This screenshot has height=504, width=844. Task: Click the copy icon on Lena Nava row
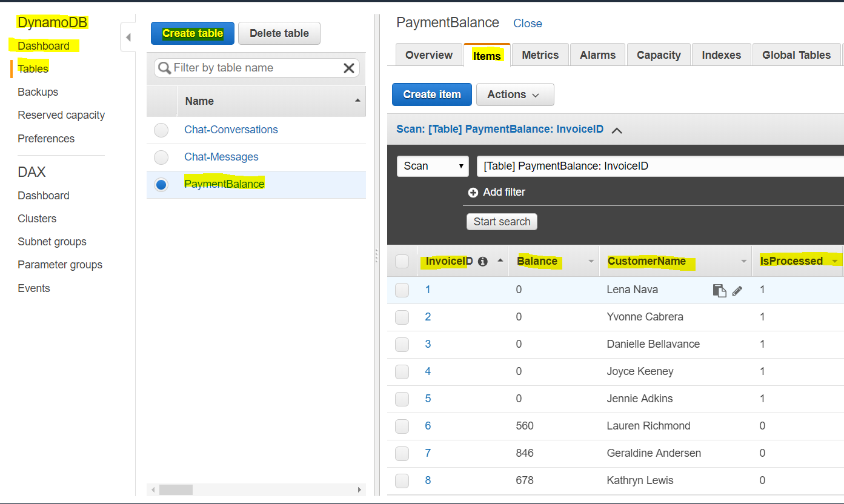tap(719, 291)
